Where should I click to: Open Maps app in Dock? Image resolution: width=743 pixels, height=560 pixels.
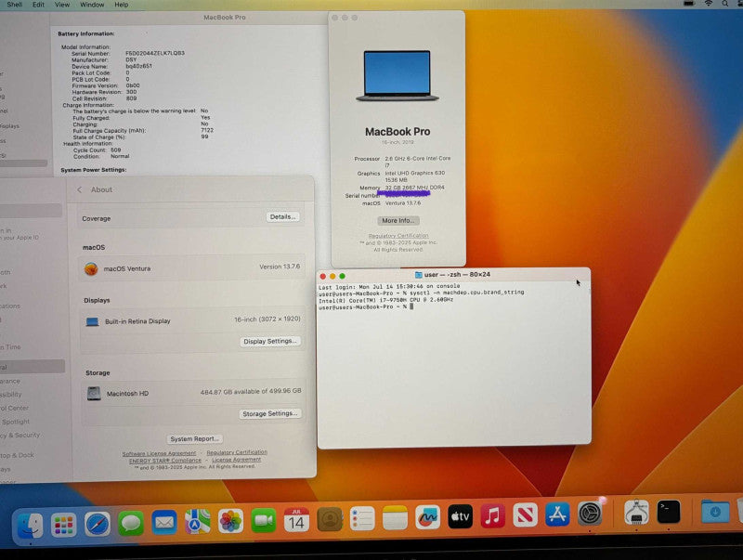[198, 522]
